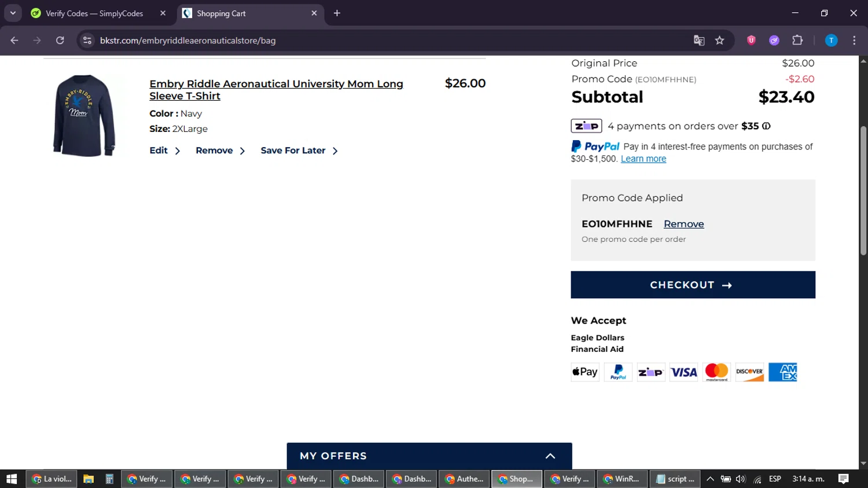Click the Zip payment icon under We Accept
This screenshot has width=868, height=488.
pyautogui.click(x=651, y=372)
